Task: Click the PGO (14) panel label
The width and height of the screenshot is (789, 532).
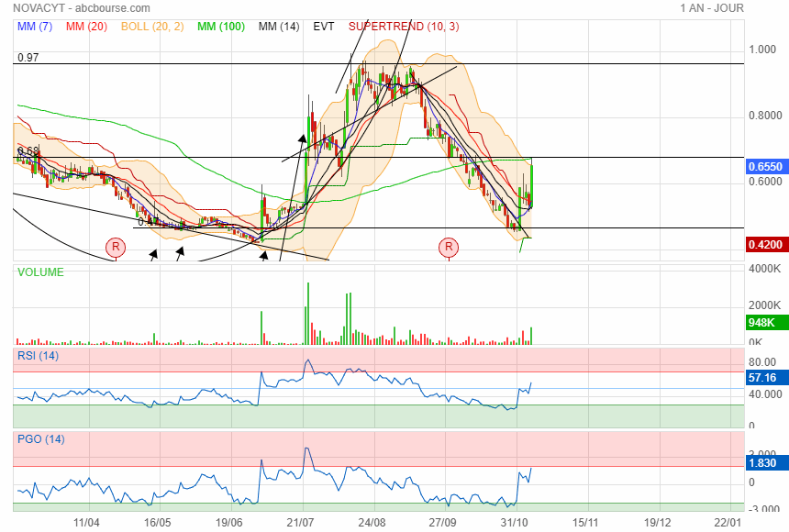Action: 41,439
